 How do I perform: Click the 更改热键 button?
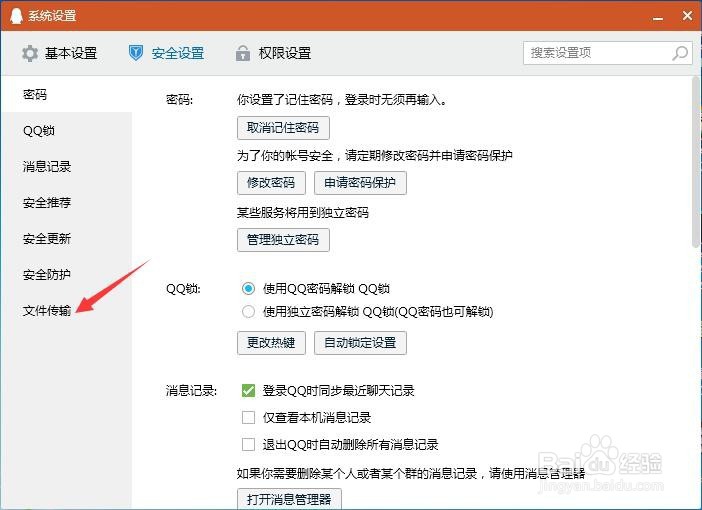pyautogui.click(x=271, y=343)
